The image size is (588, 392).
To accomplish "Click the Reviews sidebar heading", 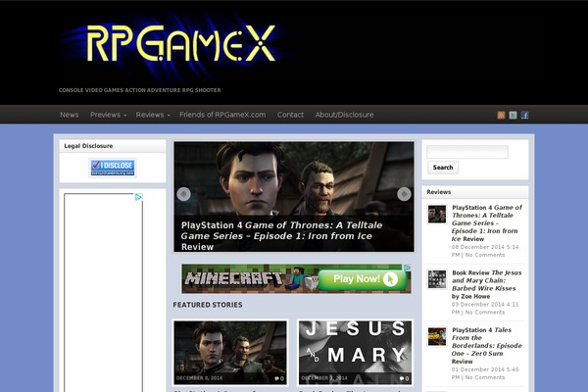I will [x=439, y=192].
